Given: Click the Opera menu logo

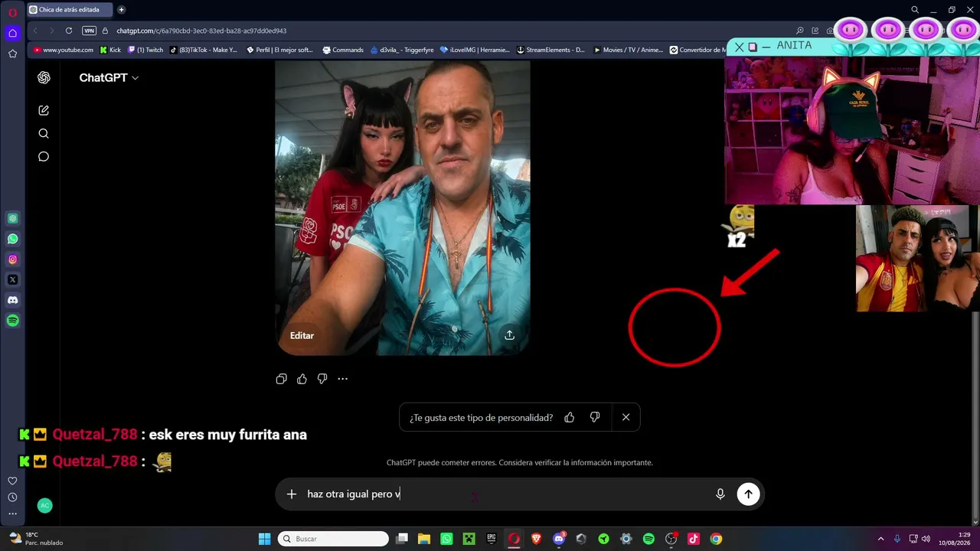Looking at the screenshot, I should pos(12,12).
